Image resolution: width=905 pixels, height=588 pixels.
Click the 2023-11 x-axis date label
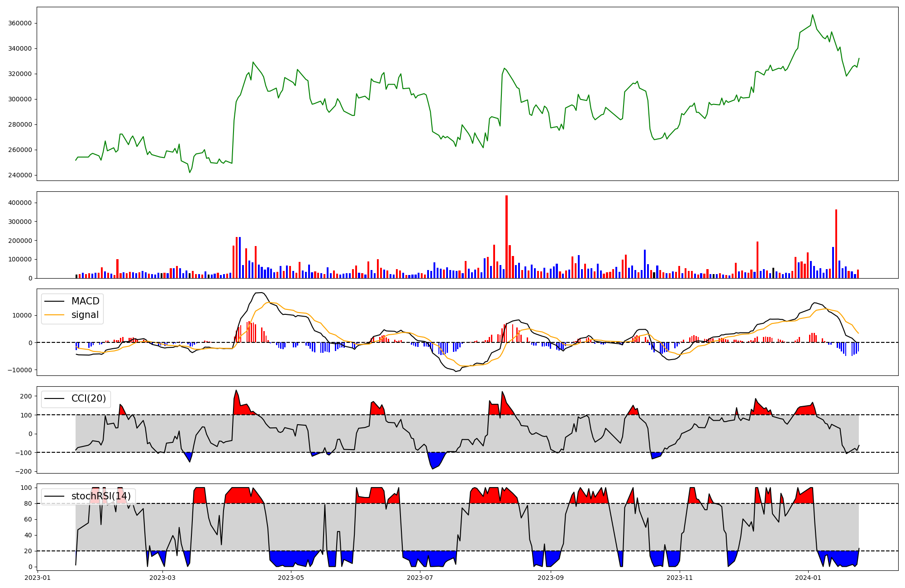[680, 578]
